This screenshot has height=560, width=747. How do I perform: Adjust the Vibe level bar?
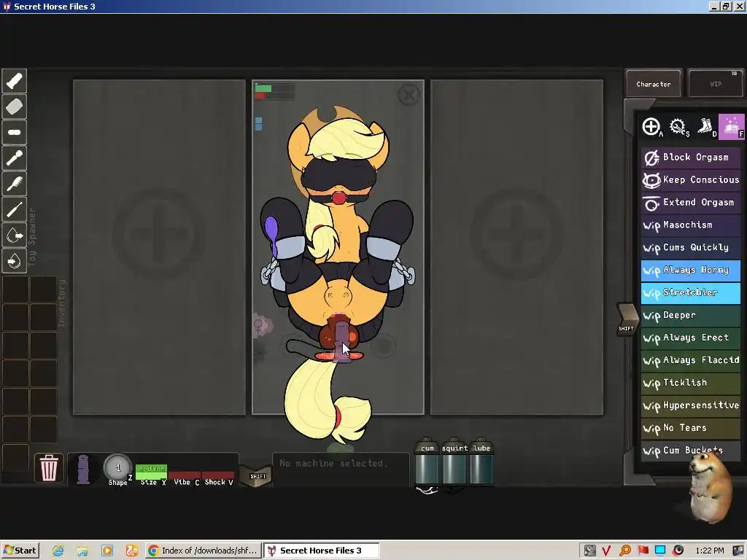coord(185,475)
